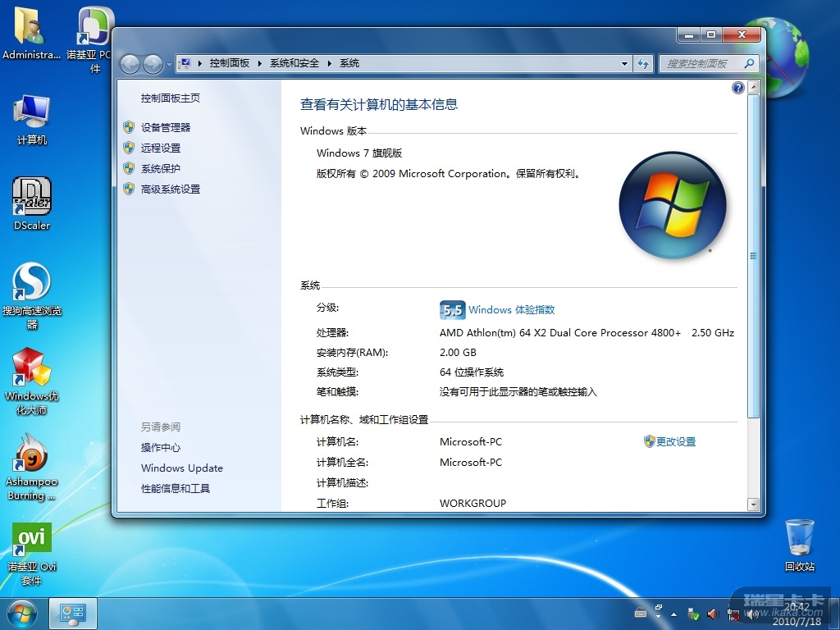
Task: Open the 搜狗高速浏览器 desktop shortcut
Action: tap(32, 295)
